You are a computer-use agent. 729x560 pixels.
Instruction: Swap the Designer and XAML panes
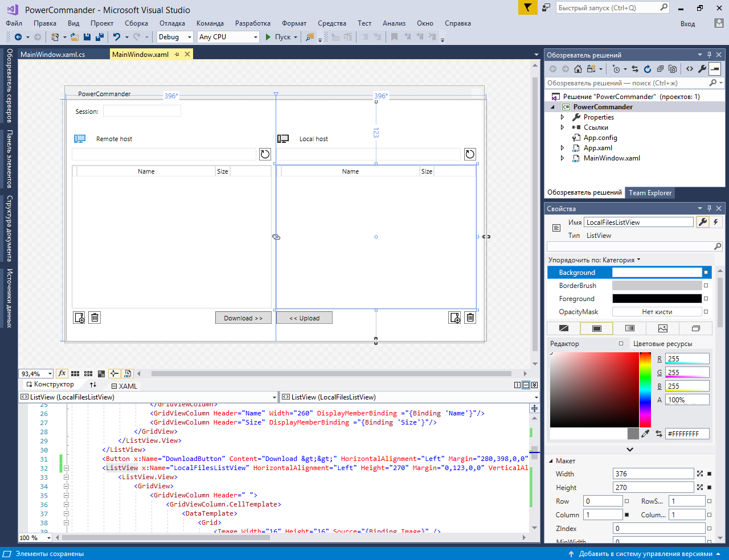click(93, 385)
